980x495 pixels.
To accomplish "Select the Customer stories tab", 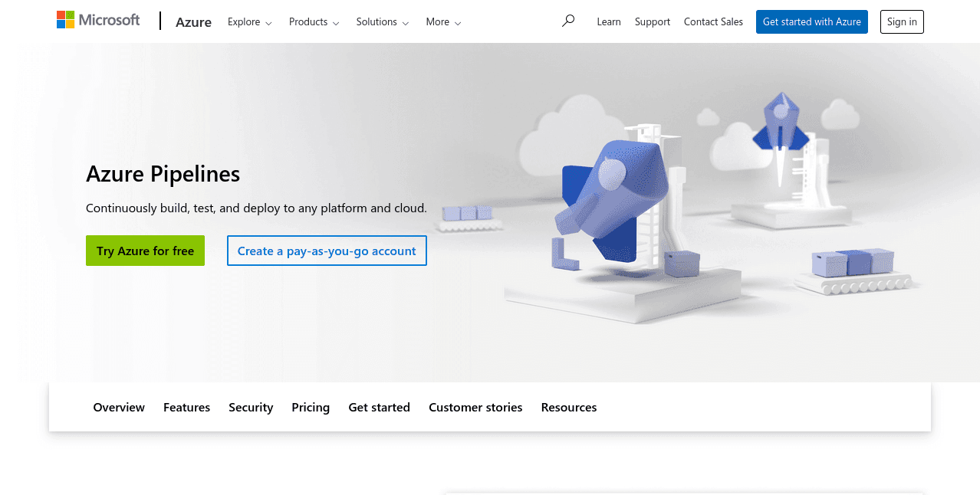I will 475,408.
